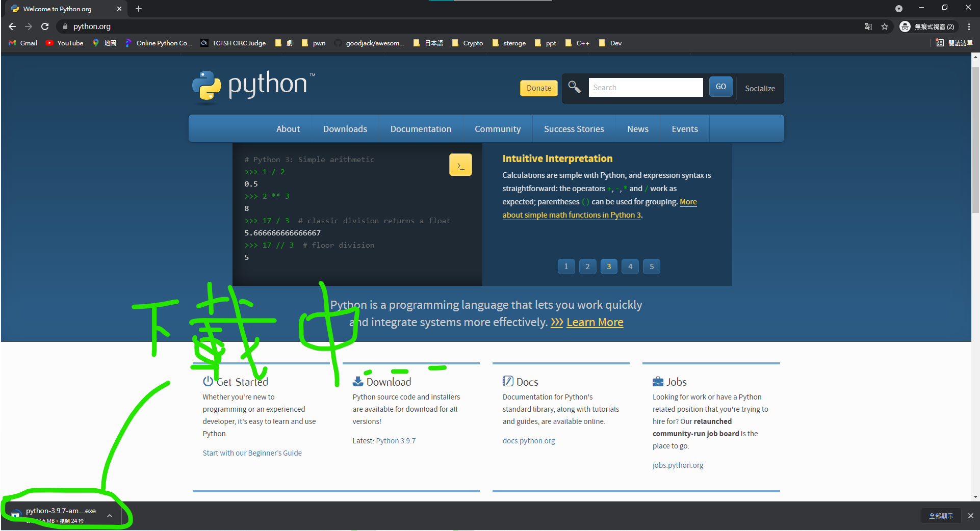Open the Online Python Co... bookmark
980x531 pixels.
(x=159, y=43)
